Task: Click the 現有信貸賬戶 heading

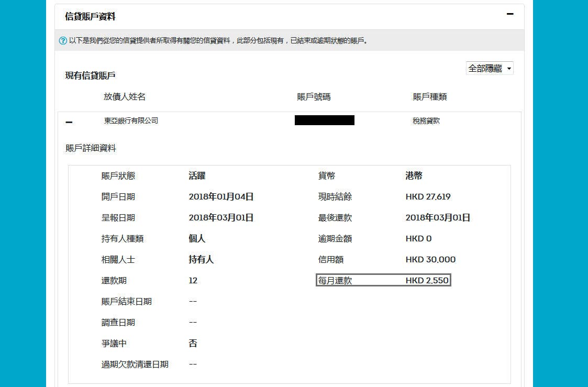Action: click(90, 75)
